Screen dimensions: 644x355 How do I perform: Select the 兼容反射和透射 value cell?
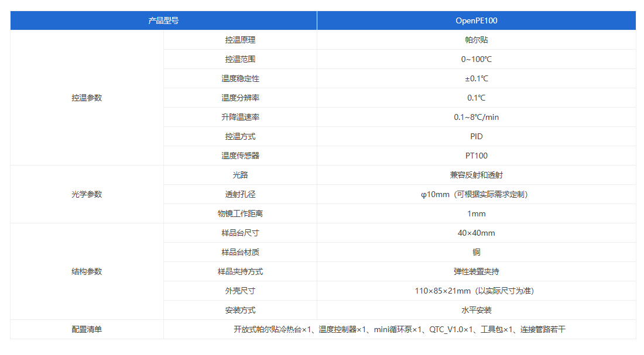coord(476,175)
